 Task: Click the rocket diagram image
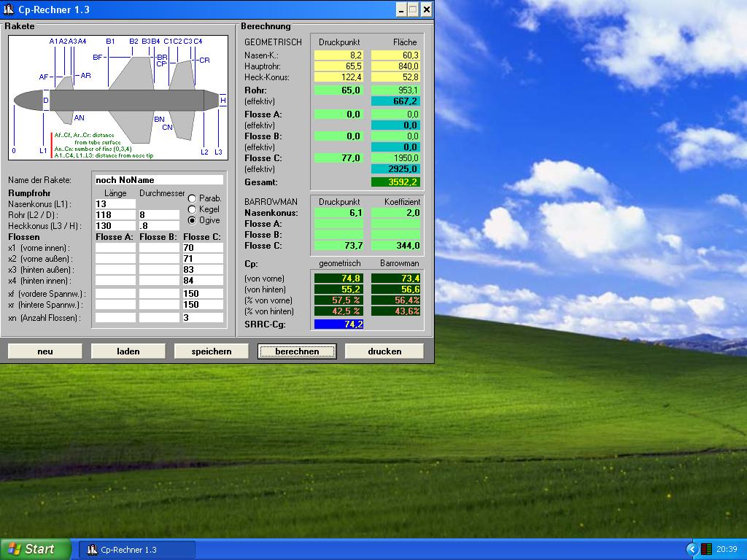coord(118,98)
